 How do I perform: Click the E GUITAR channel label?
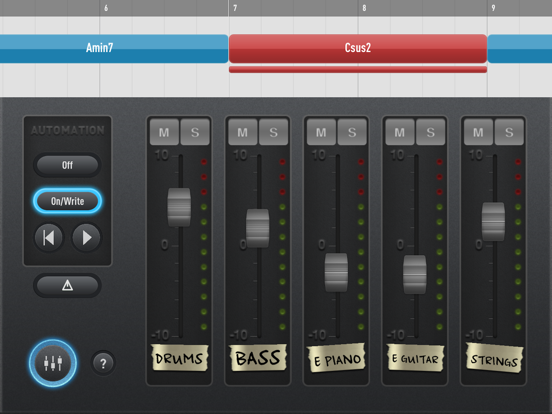415,358
